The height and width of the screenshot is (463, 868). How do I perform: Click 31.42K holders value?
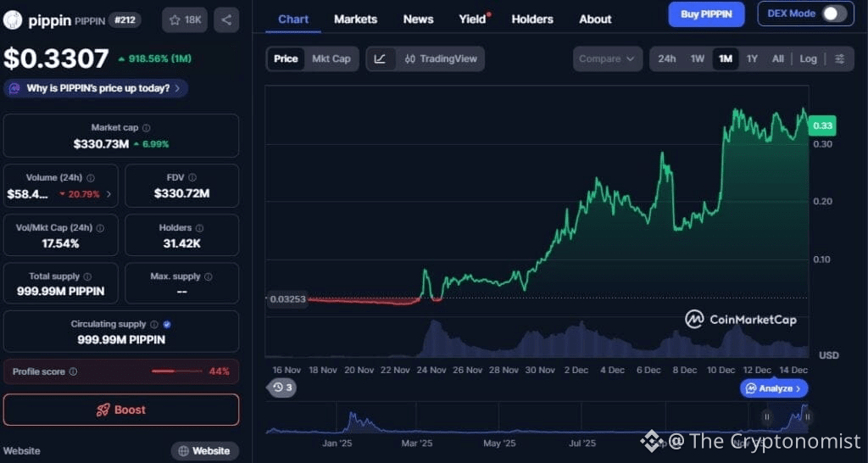[x=181, y=243]
